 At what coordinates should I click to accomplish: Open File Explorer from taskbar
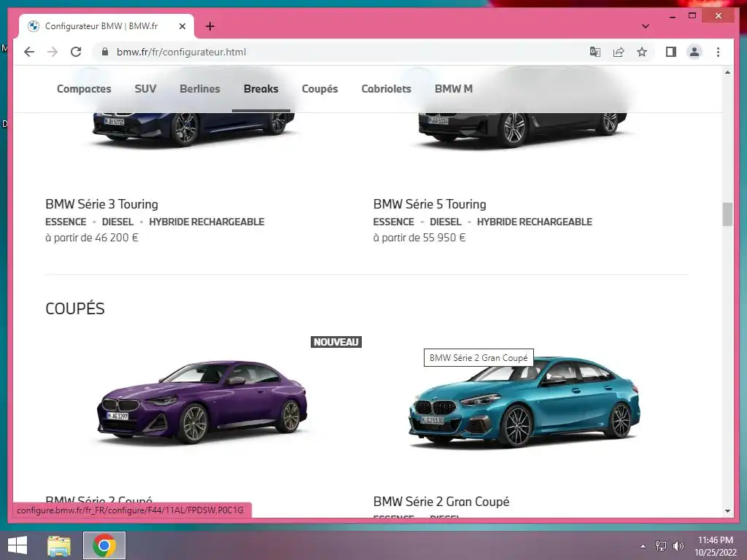click(59, 545)
